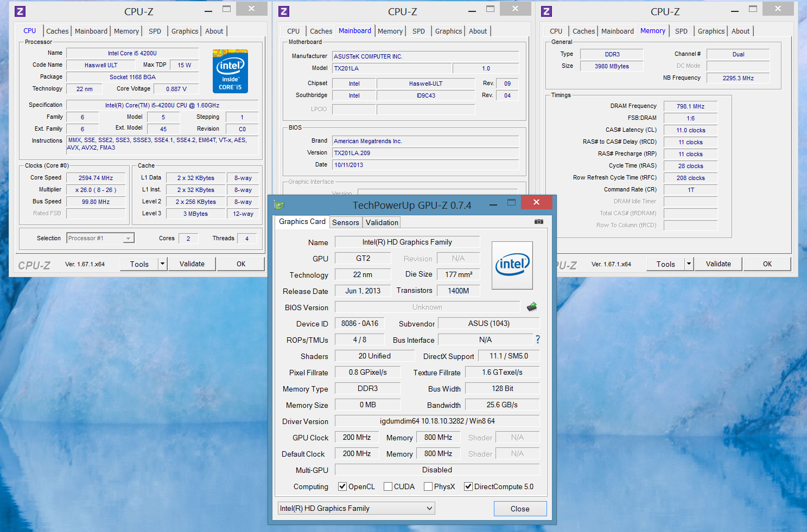
Task: Click the Max TDP value 15 W
Action: click(184, 65)
